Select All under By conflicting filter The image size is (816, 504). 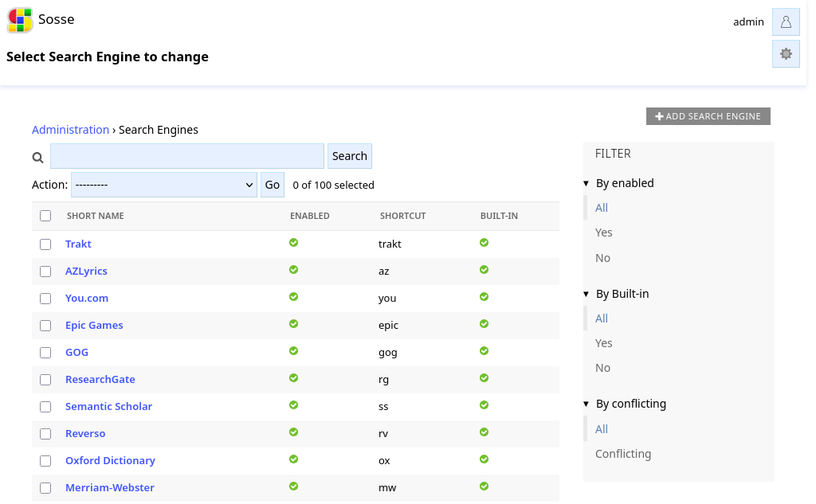(x=602, y=429)
